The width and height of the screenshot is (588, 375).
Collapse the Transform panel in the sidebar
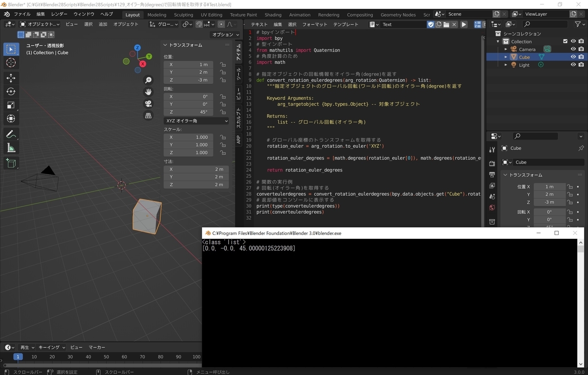click(165, 45)
